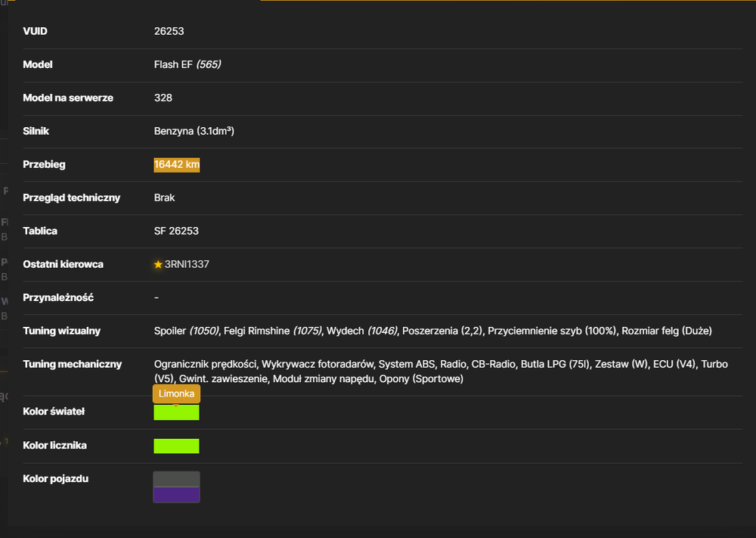Click the Spoiler (1050) tuning entry
This screenshot has height=538, width=756.
tap(186, 331)
